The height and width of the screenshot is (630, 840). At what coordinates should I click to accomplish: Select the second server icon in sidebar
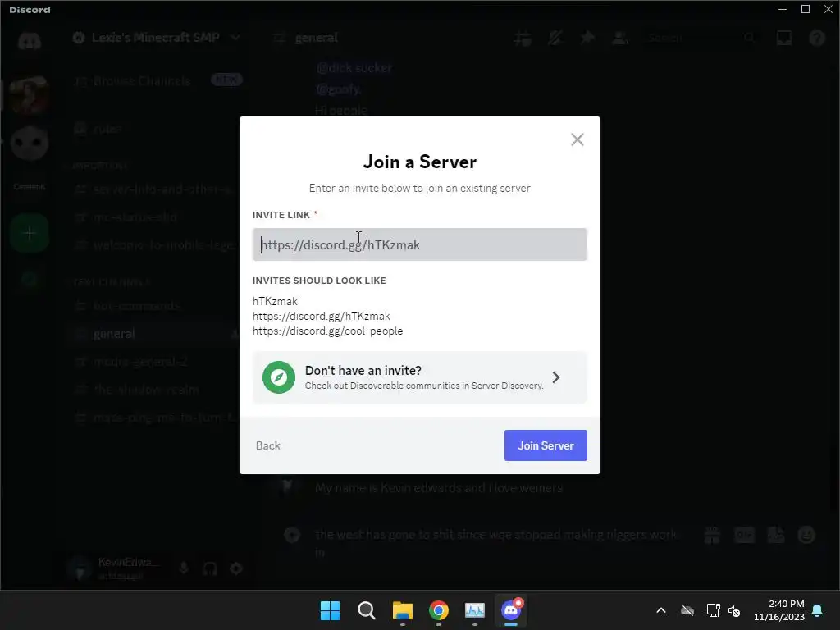(x=30, y=143)
